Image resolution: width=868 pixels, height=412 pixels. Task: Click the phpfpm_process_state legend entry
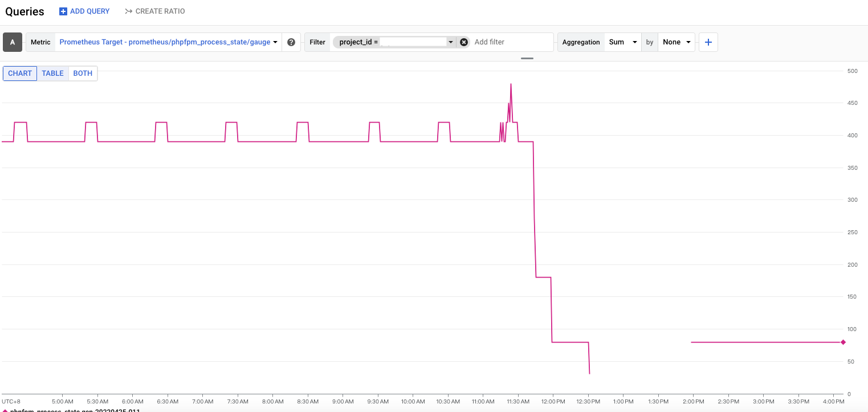point(74,410)
